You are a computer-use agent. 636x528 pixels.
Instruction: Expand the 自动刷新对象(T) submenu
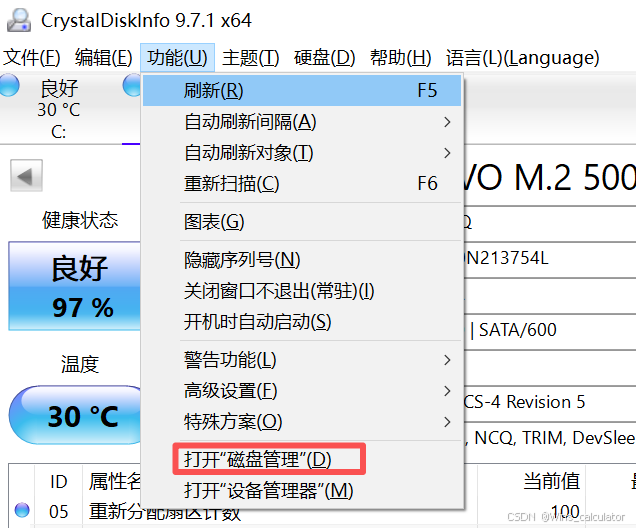click(x=302, y=153)
